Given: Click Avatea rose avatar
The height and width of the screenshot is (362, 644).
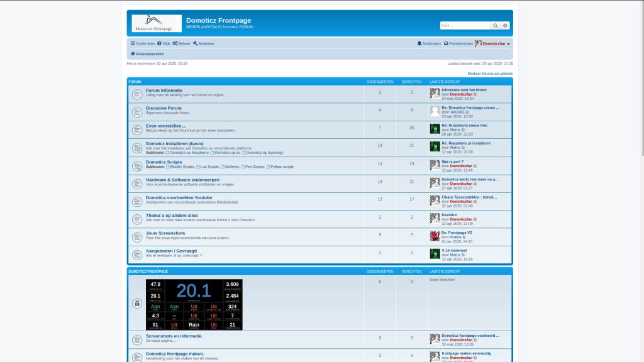Looking at the screenshot, I should (435, 236).
